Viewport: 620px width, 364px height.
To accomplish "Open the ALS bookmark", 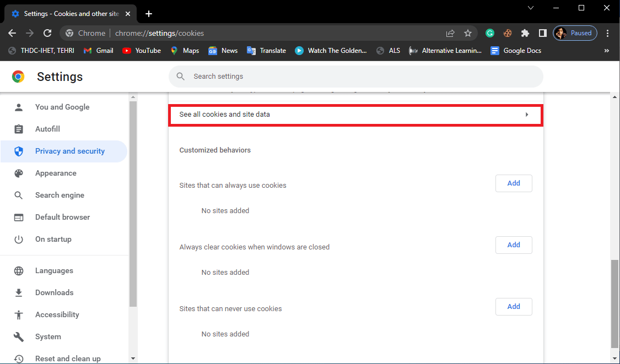I will tap(388, 51).
